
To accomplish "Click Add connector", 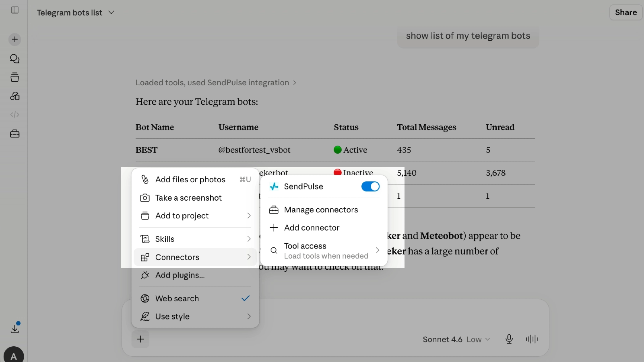I will point(324,228).
